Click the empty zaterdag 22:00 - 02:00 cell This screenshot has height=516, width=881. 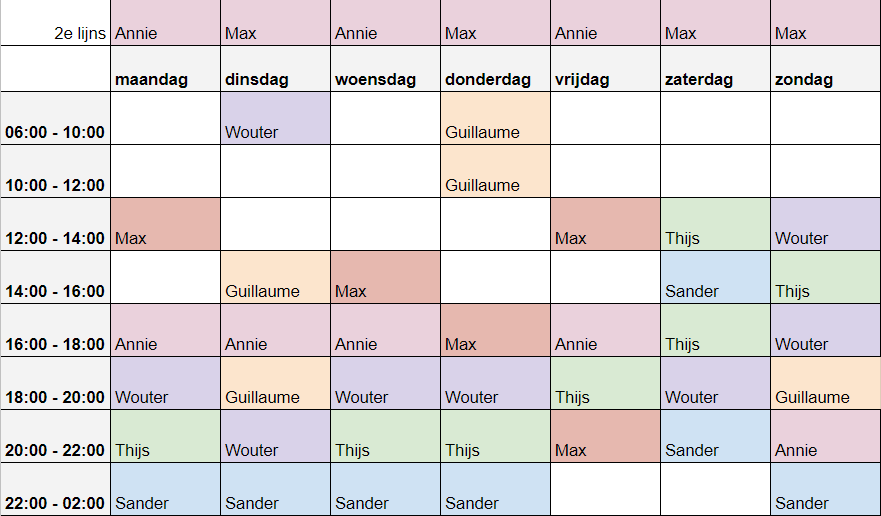715,490
